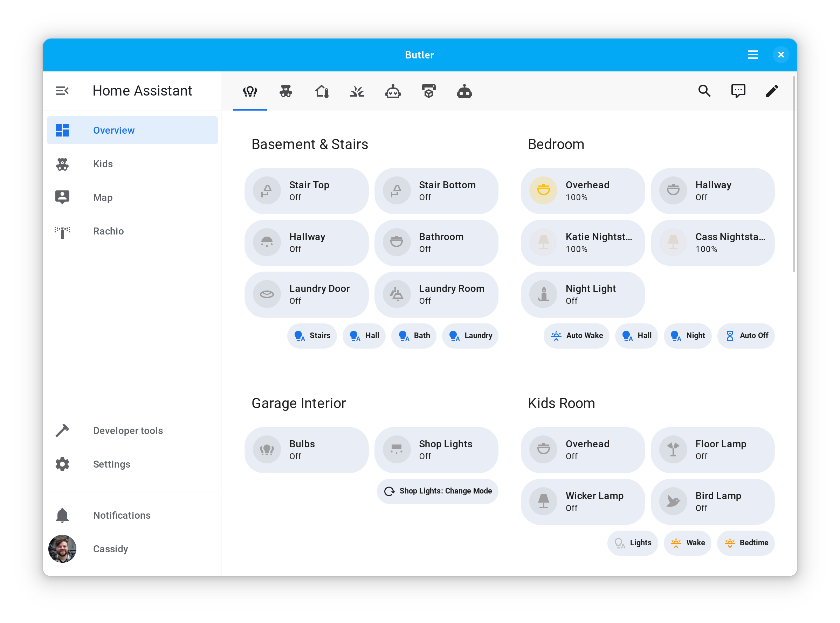Open the search magnifier icon
The width and height of the screenshot is (840, 623).
704,91
